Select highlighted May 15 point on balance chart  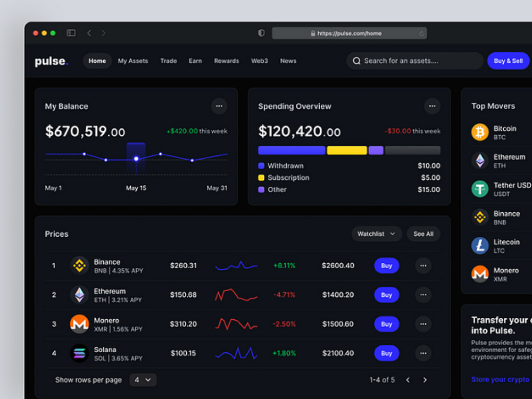point(136,159)
